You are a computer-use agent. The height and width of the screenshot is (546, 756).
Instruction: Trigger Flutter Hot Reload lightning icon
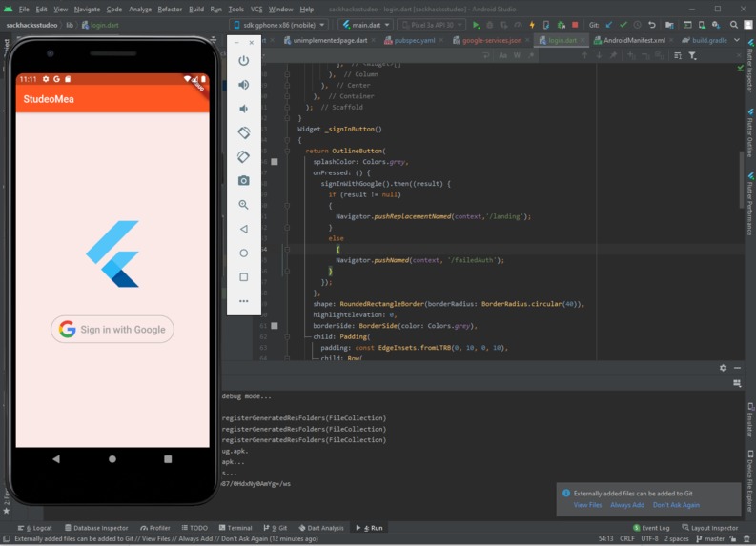pos(532,25)
